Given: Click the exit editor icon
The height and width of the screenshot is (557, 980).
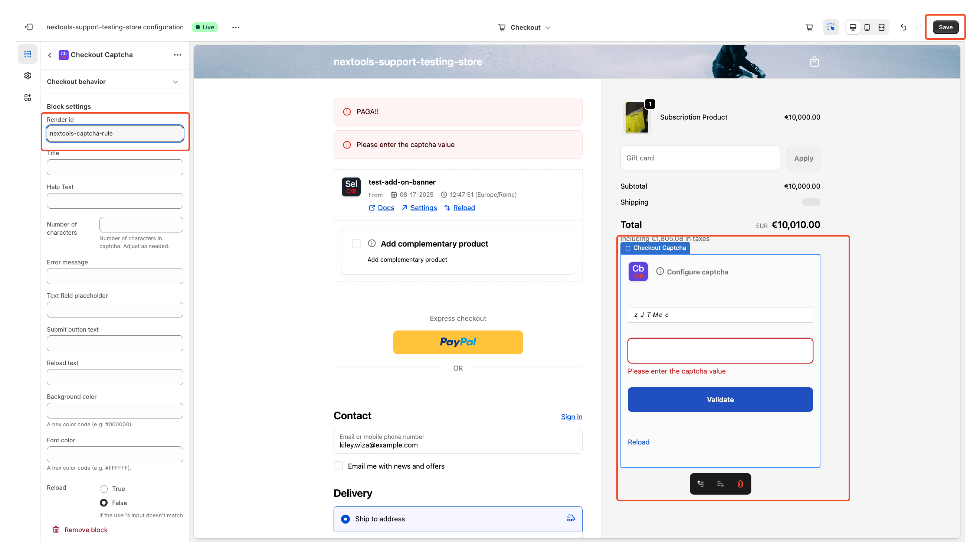Looking at the screenshot, I should pyautogui.click(x=29, y=27).
